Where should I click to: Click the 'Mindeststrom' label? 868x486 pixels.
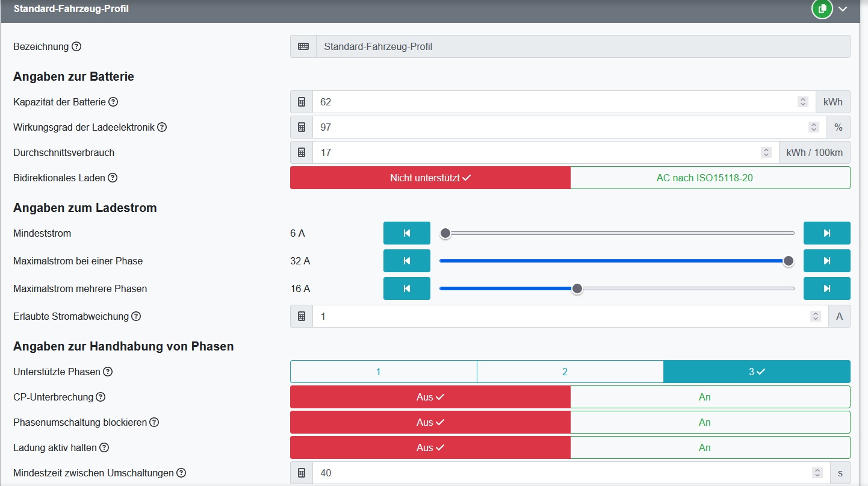click(42, 233)
